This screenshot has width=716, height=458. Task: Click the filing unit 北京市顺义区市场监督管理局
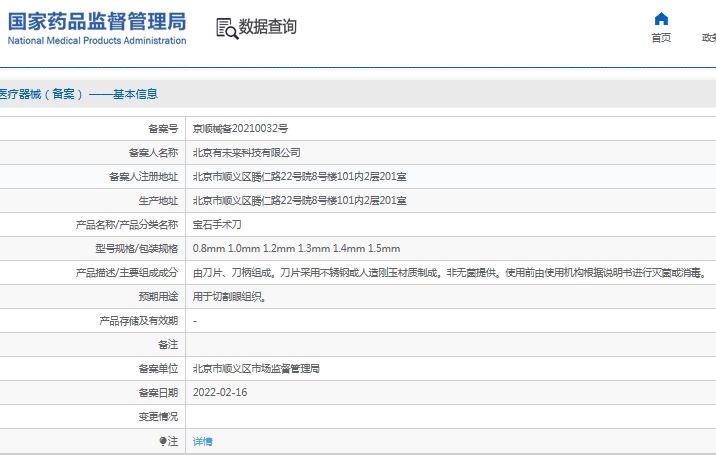click(x=256, y=369)
